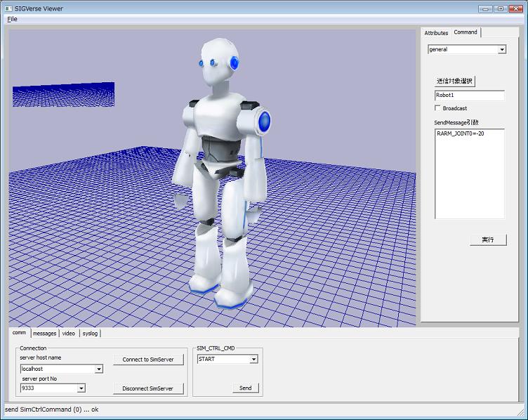
Task: Open the server port No dropdown
Action: point(81,388)
